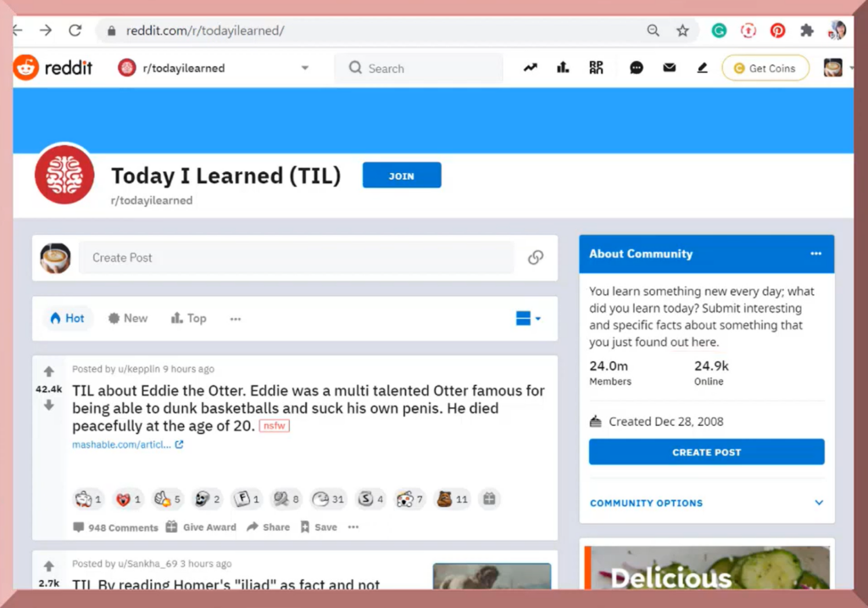Open the All bar-chart icon
The width and height of the screenshot is (868, 608).
pos(563,68)
